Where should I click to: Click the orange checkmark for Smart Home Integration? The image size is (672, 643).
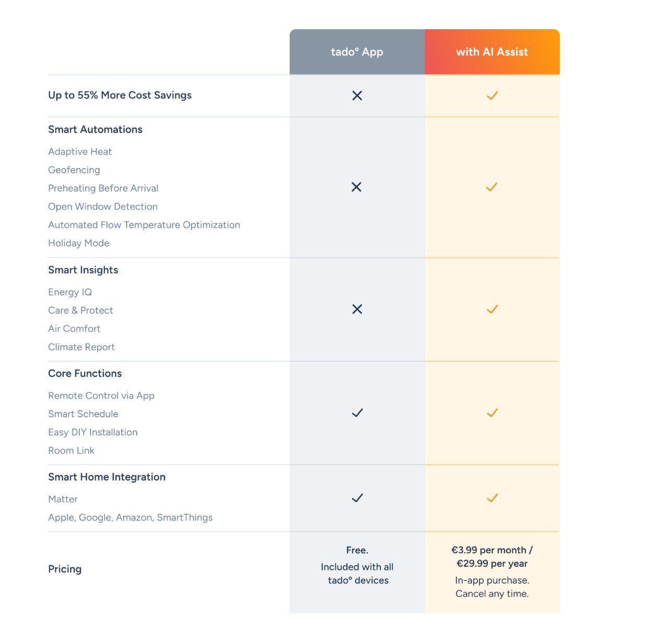492,498
